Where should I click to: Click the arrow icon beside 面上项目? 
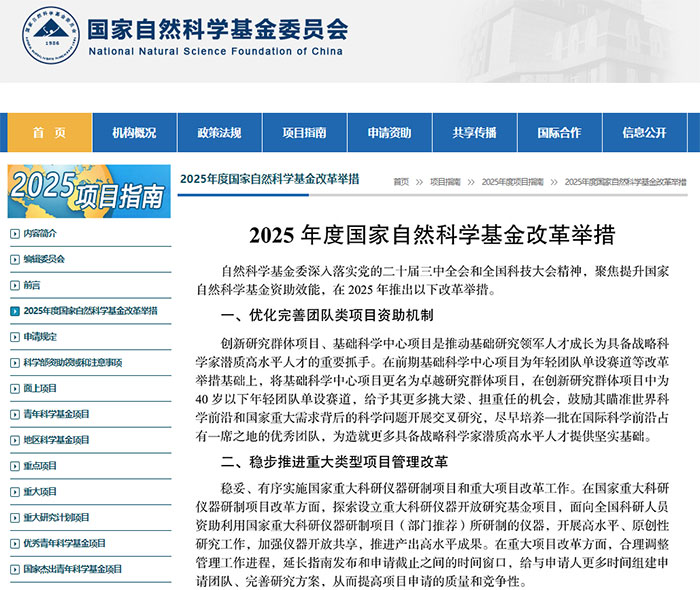[x=15, y=389]
